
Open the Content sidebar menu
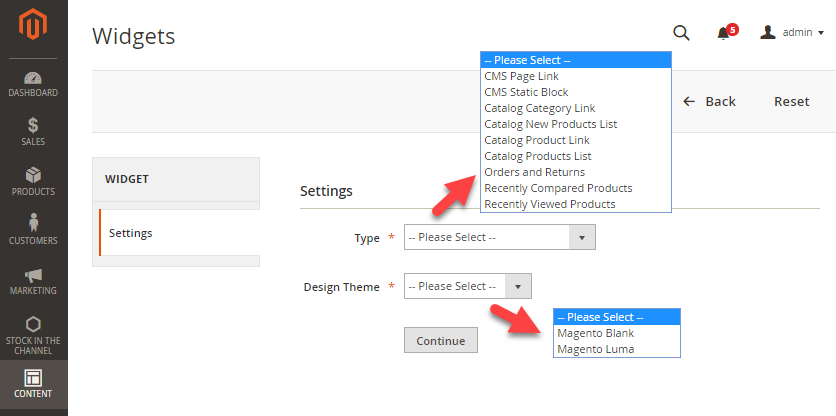pyautogui.click(x=33, y=384)
